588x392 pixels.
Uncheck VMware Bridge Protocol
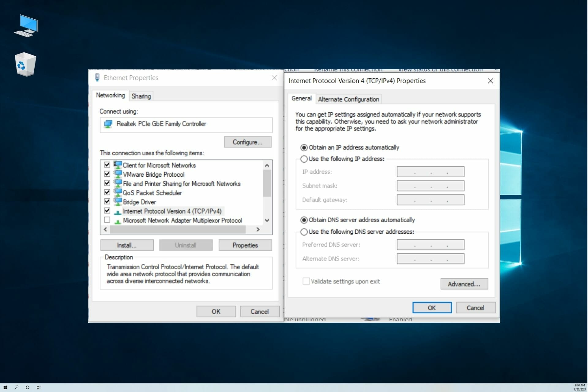(x=107, y=174)
